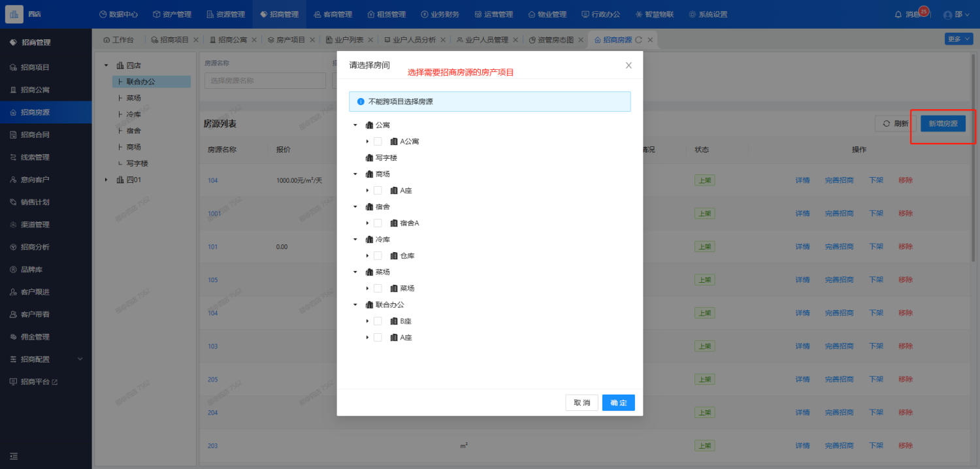This screenshot has width=980, height=469.
Task: Click the 品牌库 icon in the sidebar
Action: 13,270
